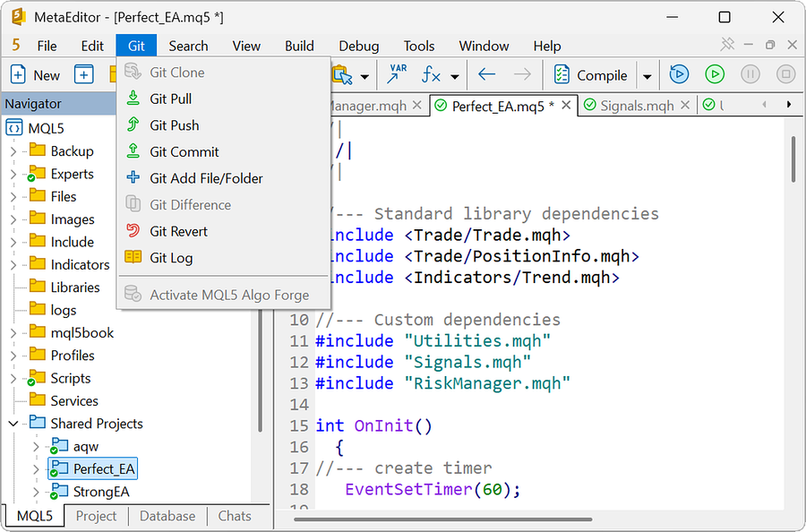Click the paste/clipboard toolbar icon
The width and height of the screenshot is (806, 532).
(342, 75)
